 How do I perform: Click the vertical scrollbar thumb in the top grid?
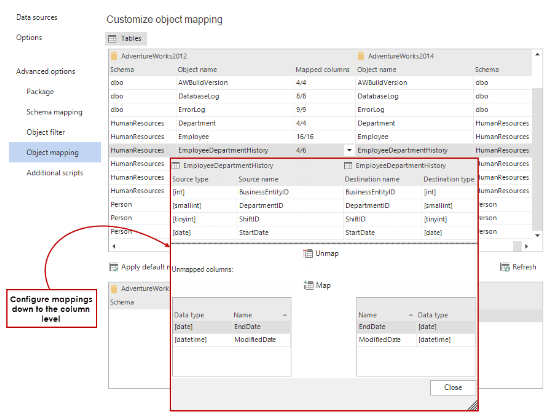click(537, 159)
